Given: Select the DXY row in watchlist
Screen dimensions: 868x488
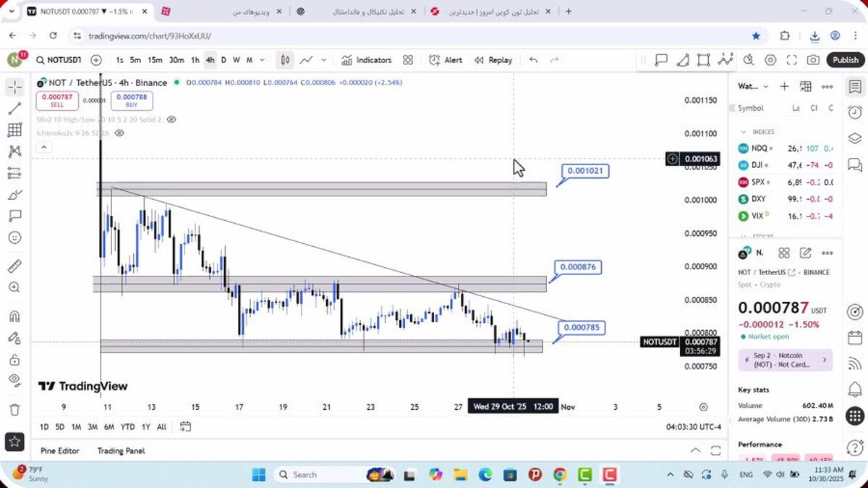Looking at the screenshot, I should click(x=786, y=198).
